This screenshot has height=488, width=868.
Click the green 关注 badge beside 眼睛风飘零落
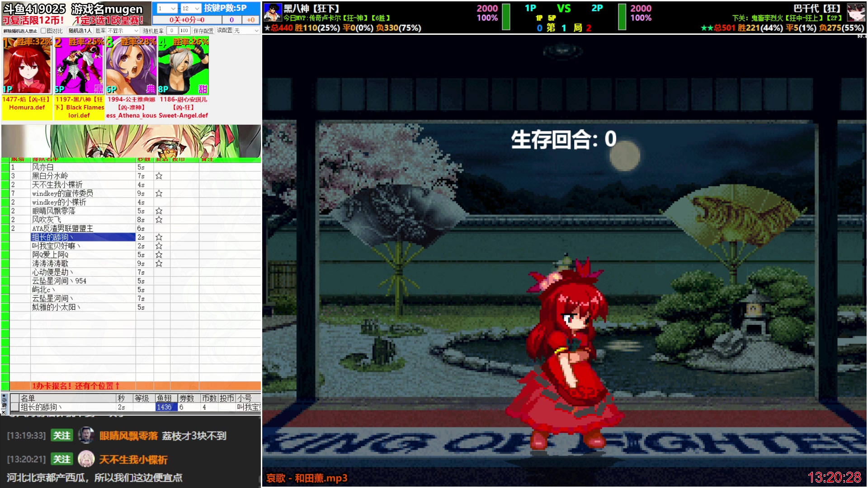62,436
